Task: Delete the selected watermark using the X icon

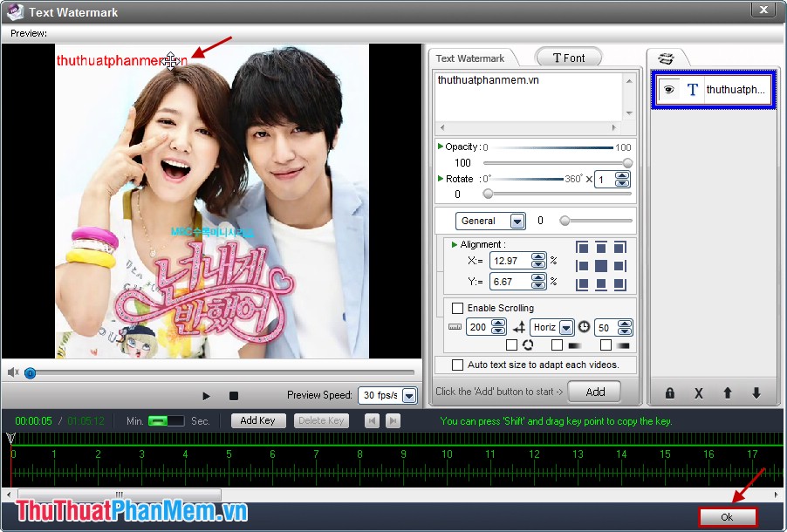Action: pos(698,394)
